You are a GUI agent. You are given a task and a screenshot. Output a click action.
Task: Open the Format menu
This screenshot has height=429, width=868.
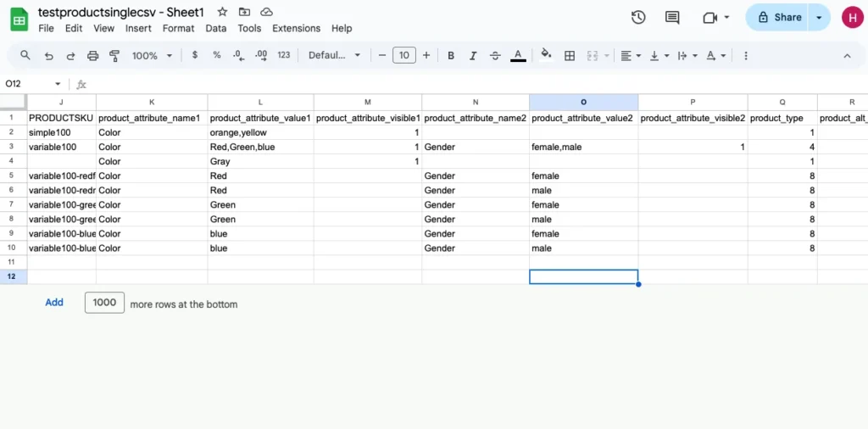coord(178,28)
